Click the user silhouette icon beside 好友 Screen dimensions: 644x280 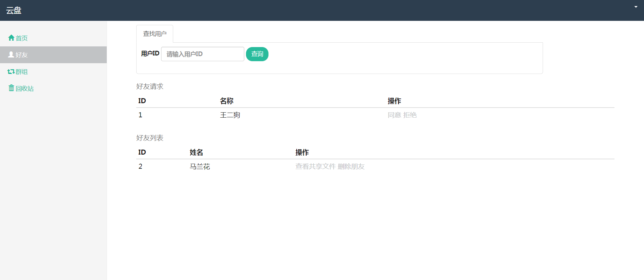[11, 54]
